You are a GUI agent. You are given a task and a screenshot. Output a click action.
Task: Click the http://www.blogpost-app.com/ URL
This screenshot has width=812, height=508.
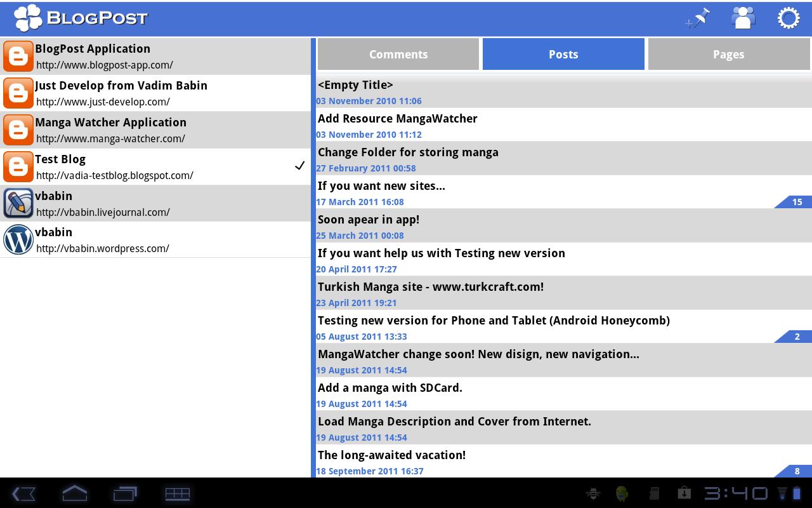[x=105, y=65]
